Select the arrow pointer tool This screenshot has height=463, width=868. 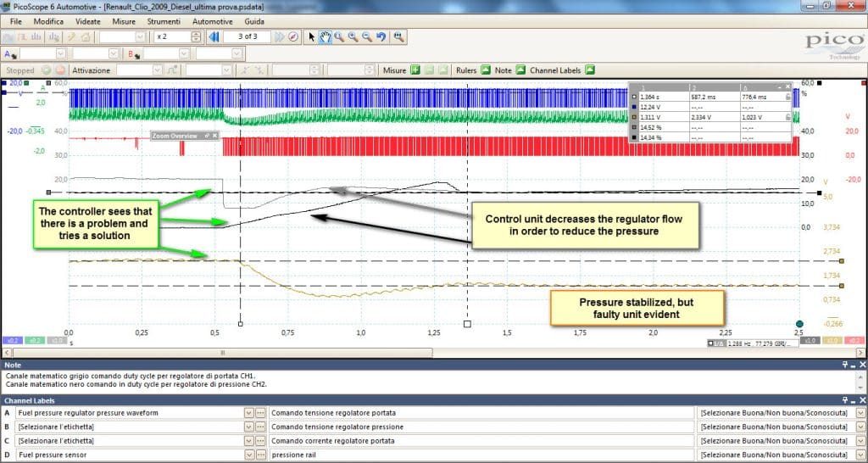[x=312, y=37]
